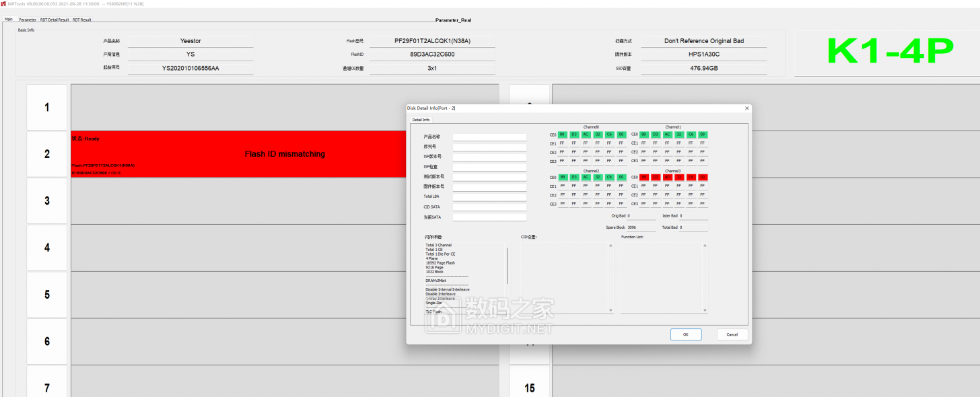Click the CID SATA input field
Image resolution: width=980 pixels, height=397 pixels.
click(489, 207)
